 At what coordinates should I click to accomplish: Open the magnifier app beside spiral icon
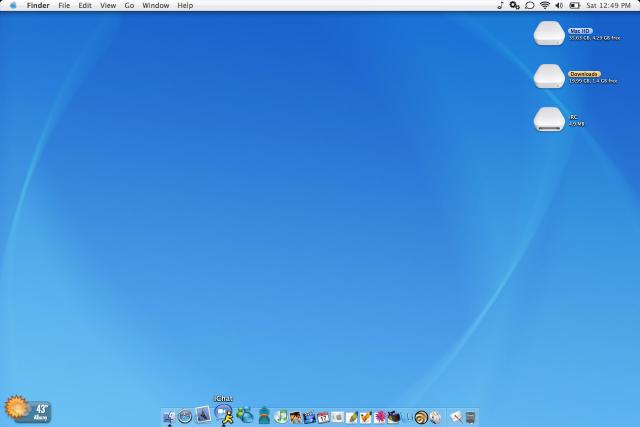[436, 417]
